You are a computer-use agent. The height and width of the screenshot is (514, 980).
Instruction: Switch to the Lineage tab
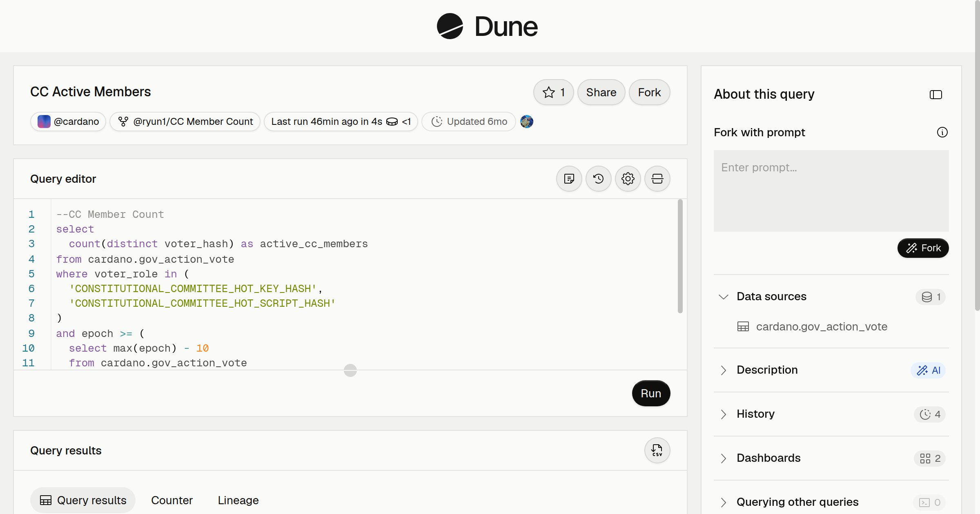point(238,500)
